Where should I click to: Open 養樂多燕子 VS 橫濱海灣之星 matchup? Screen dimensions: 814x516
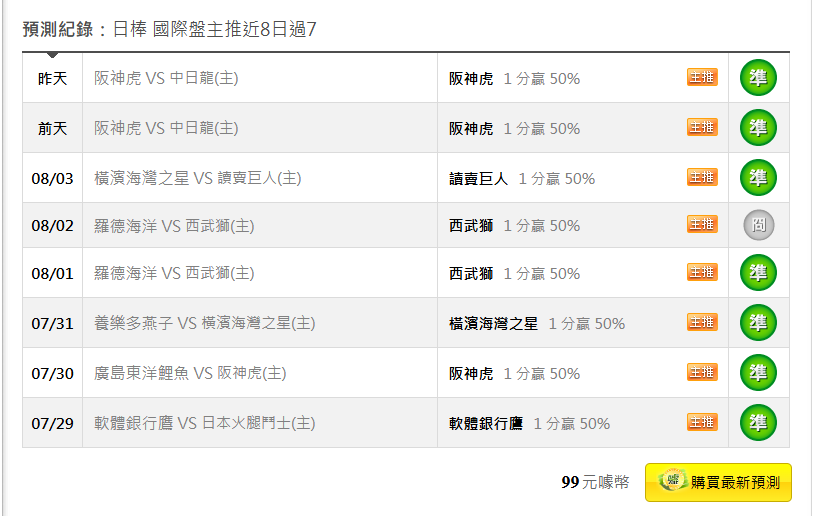205,323
